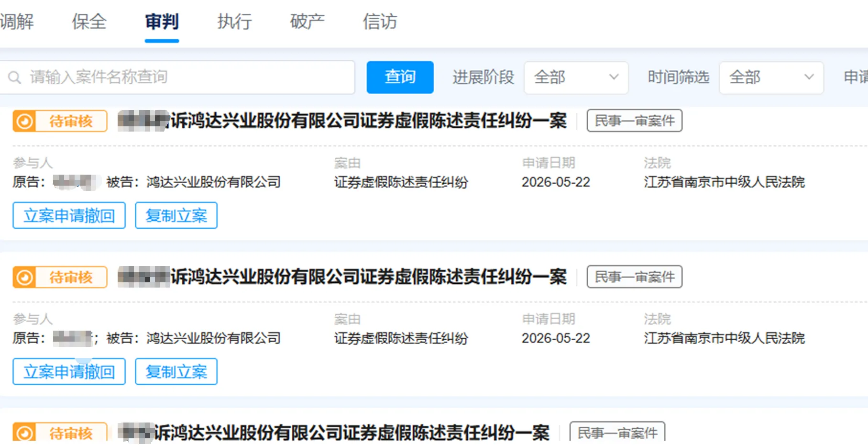Open the 进展阶段 dropdown
The height and width of the screenshot is (445, 868).
(576, 77)
